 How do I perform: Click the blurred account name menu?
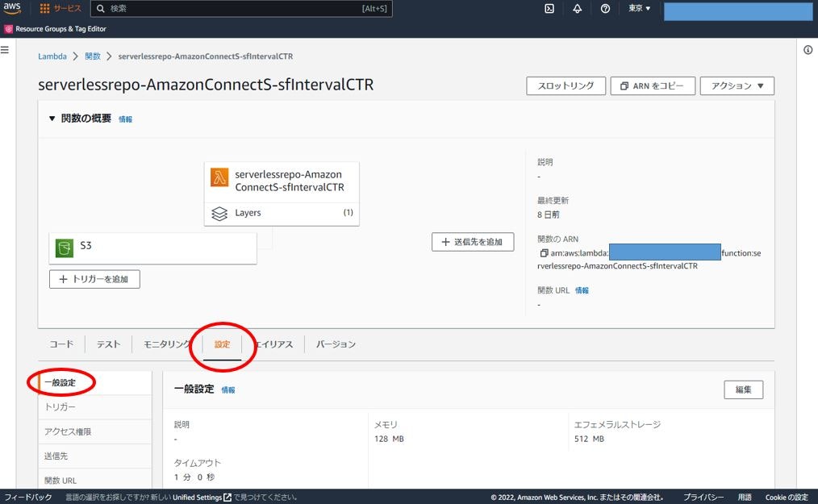(737, 11)
